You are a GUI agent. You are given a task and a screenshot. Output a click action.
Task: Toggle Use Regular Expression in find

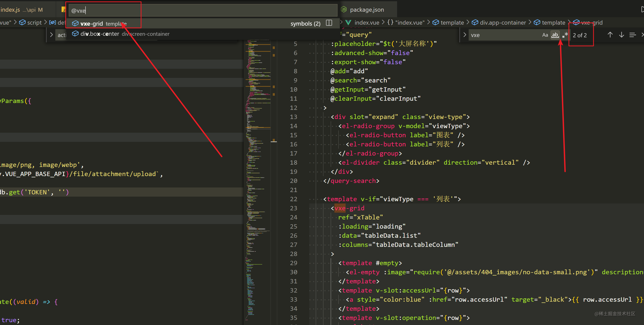point(565,35)
